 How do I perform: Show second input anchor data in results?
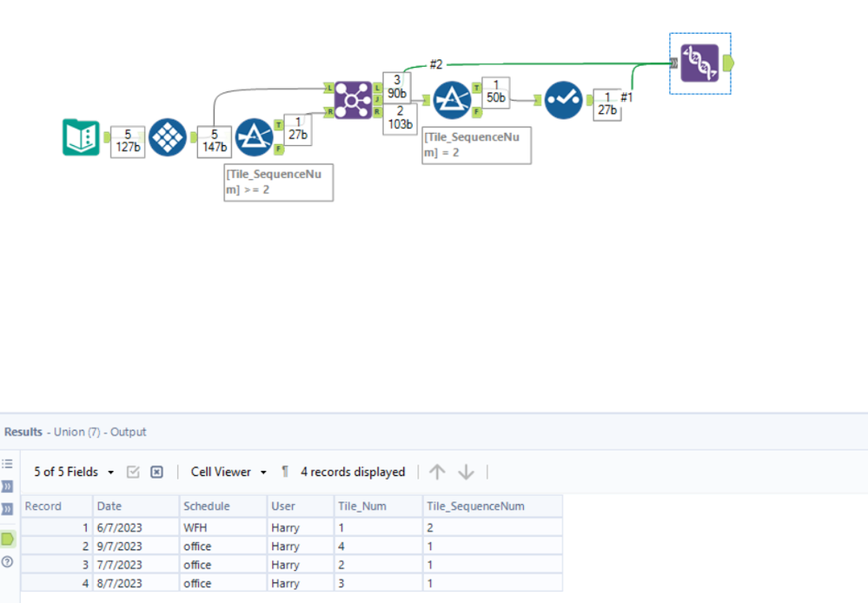point(7,509)
